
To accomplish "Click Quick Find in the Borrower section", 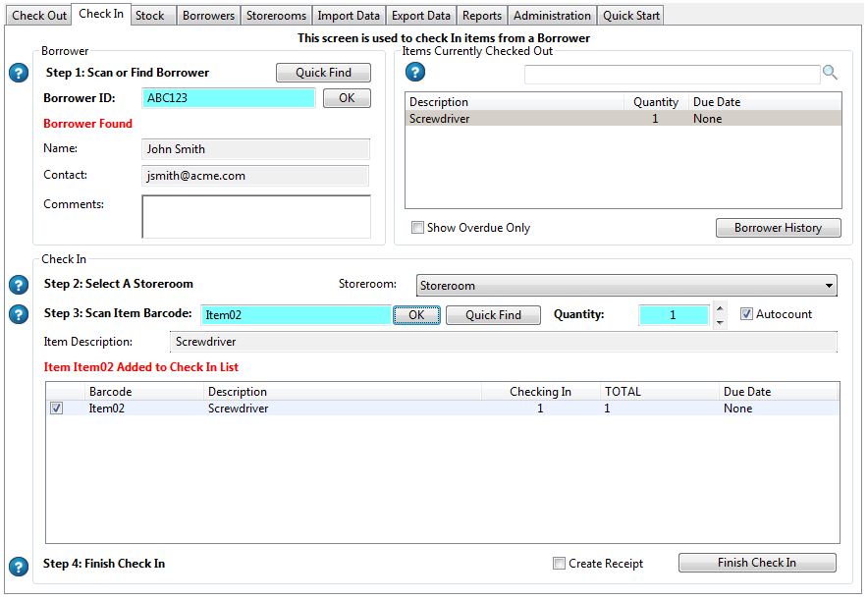I will coord(323,73).
